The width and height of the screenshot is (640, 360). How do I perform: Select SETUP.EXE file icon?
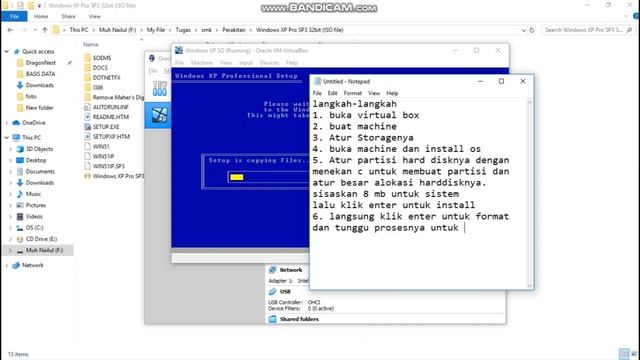tap(87, 127)
